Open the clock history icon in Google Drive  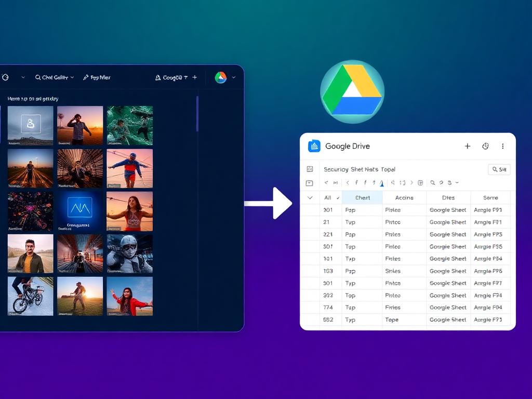[x=486, y=146]
